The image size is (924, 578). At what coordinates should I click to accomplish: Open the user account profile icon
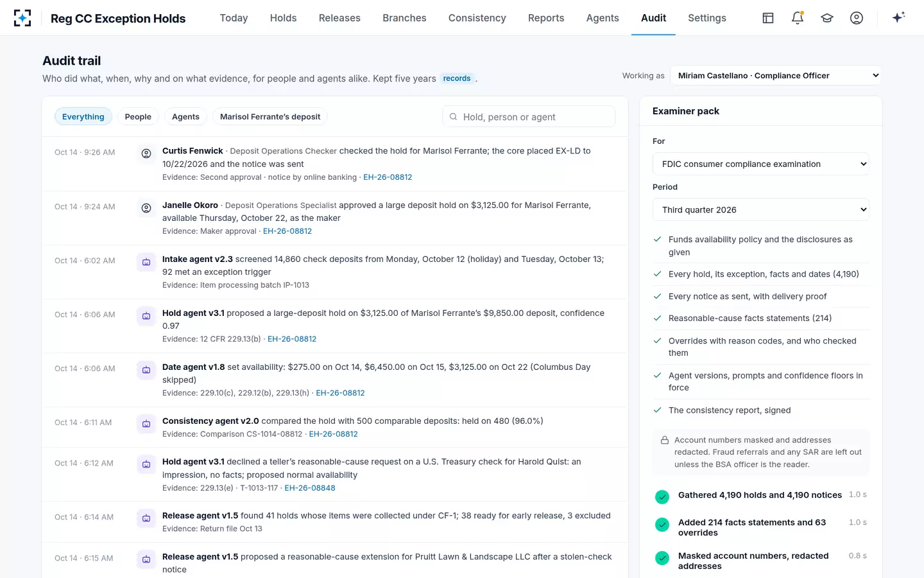coord(857,18)
